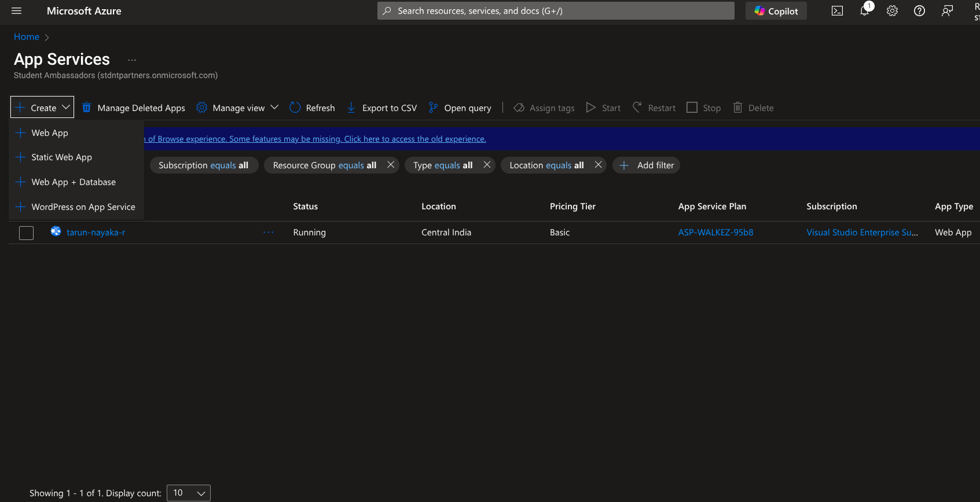Click the Running status cell
This screenshot has height=502, width=980.
click(x=310, y=232)
